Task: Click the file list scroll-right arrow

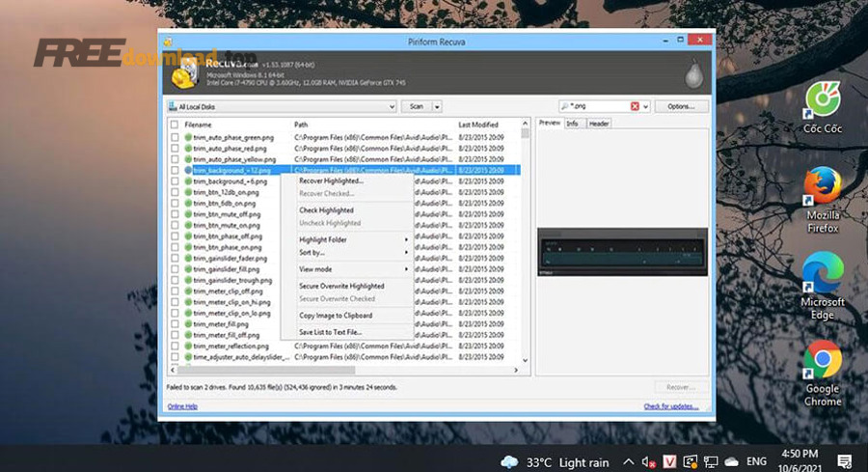Action: coord(516,370)
